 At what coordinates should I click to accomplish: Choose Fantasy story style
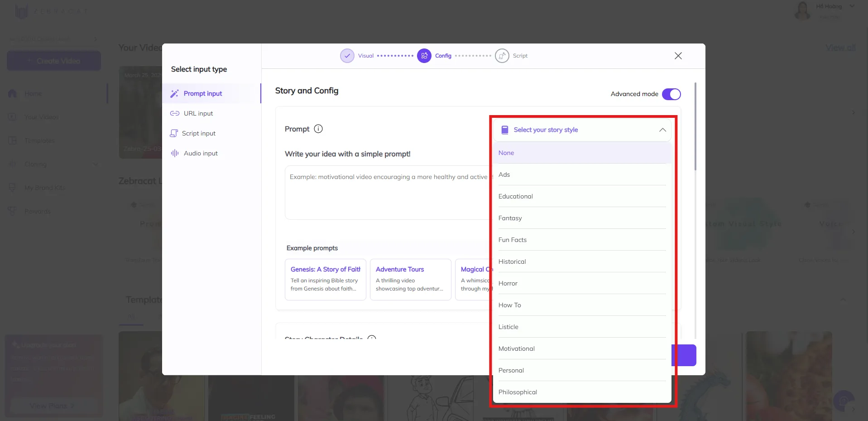point(582,218)
